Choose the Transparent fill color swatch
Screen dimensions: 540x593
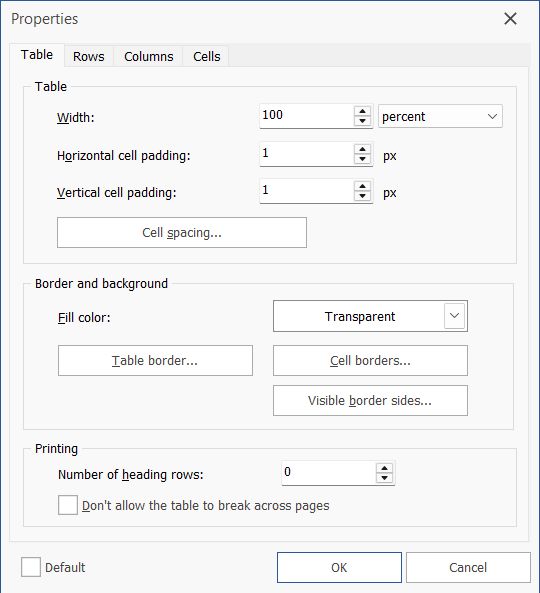point(359,316)
